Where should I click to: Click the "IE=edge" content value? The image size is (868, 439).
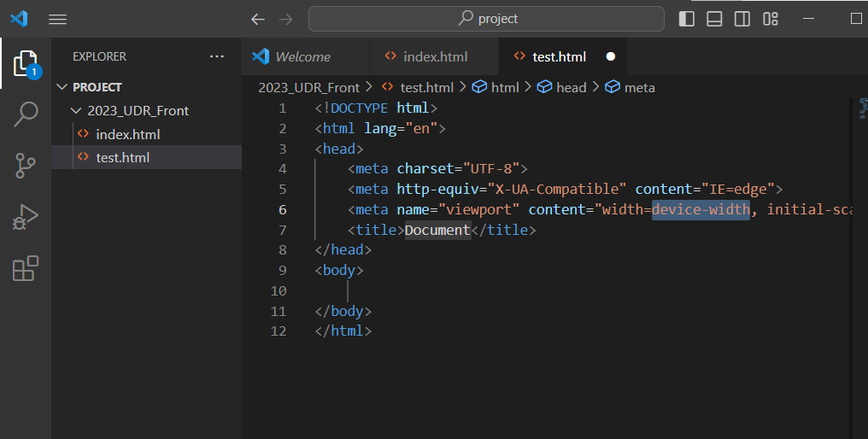(x=738, y=190)
